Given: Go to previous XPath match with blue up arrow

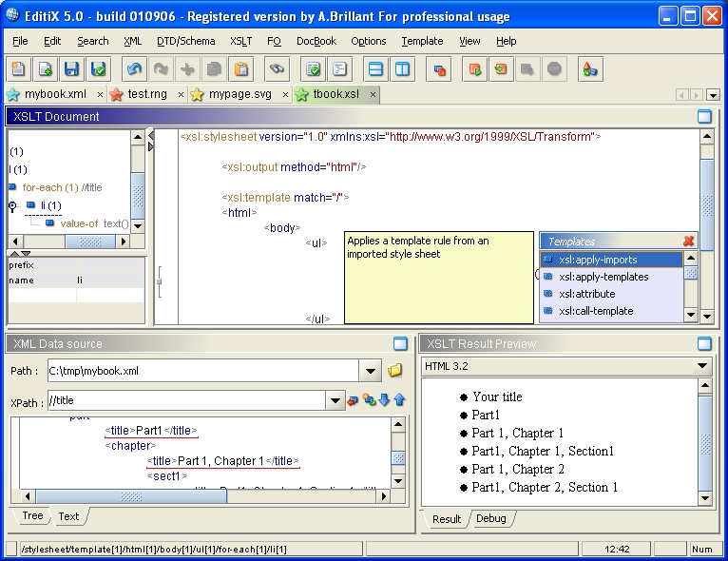Looking at the screenshot, I should (x=399, y=400).
